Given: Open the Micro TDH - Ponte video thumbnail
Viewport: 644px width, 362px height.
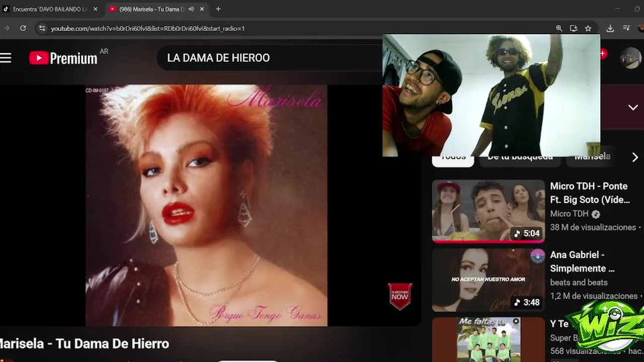Looking at the screenshot, I should 488,211.
